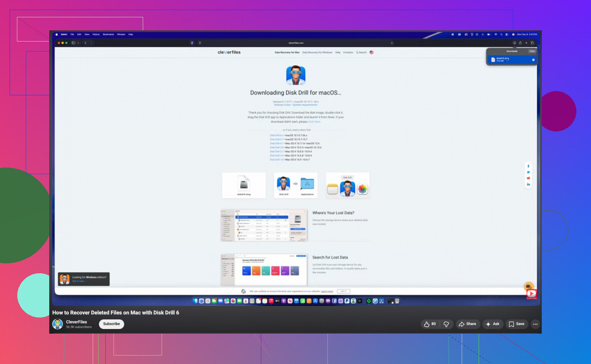Screen dimensions: 591x364
Task: Open the CleverFiles channel name link
Action: coord(77,322)
